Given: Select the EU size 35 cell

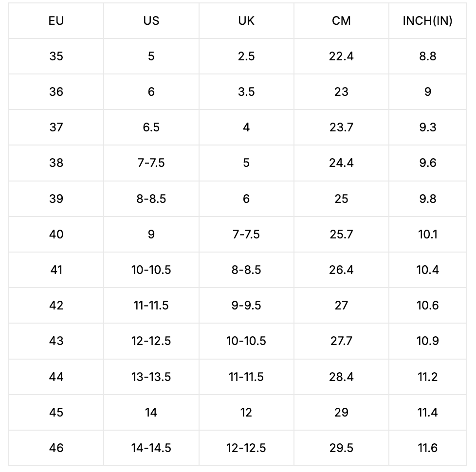Looking at the screenshot, I should click(x=56, y=56).
